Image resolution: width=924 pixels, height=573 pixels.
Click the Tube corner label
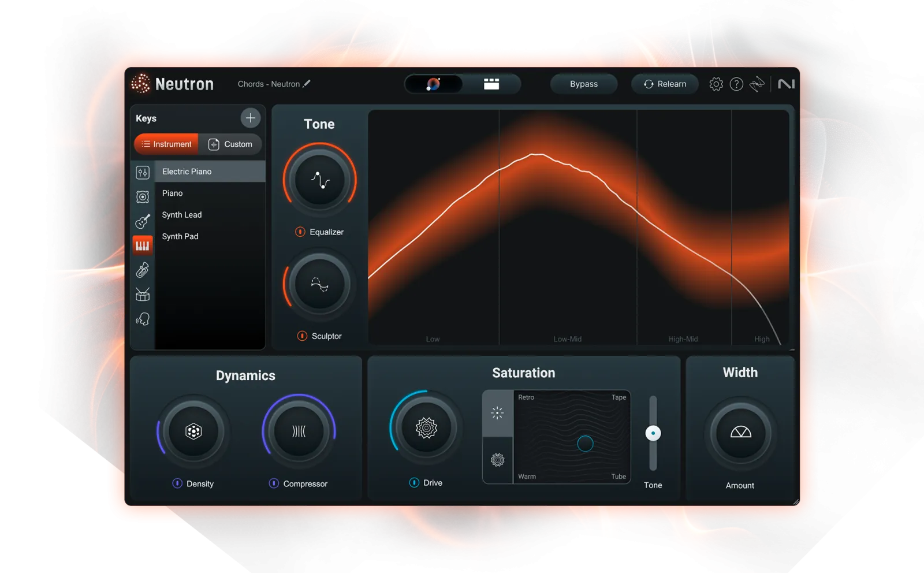pos(619,477)
